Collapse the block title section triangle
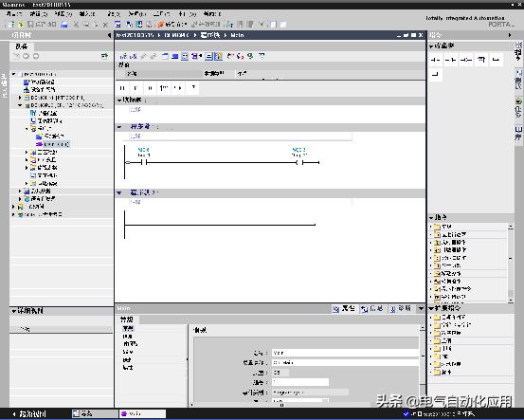524x420 pixels. [119, 100]
